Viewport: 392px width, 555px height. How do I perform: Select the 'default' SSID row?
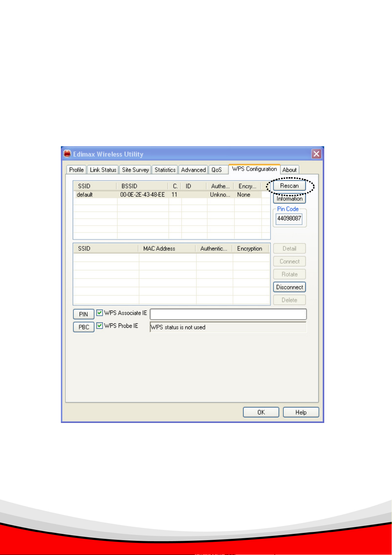[x=168, y=195]
